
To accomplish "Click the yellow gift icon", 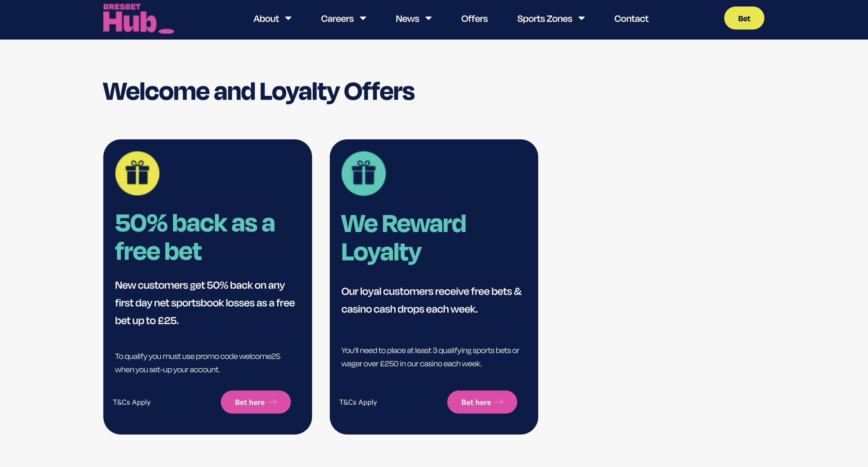I will click(x=137, y=173).
